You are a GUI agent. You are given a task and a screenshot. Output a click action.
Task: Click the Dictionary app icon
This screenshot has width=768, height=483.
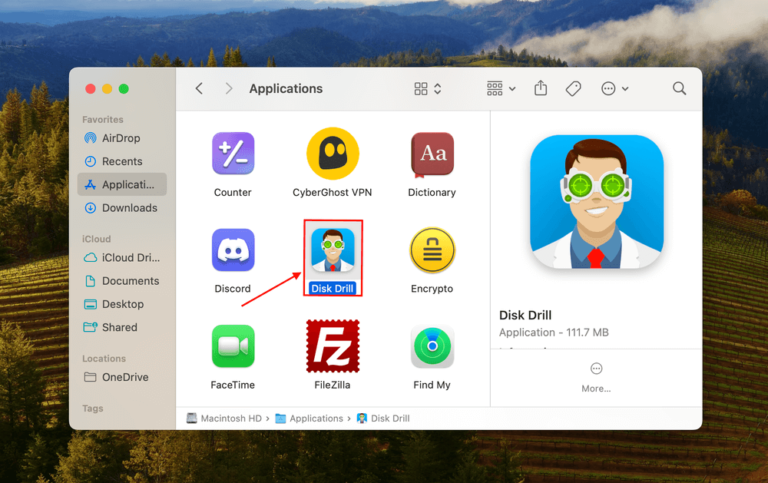click(432, 154)
